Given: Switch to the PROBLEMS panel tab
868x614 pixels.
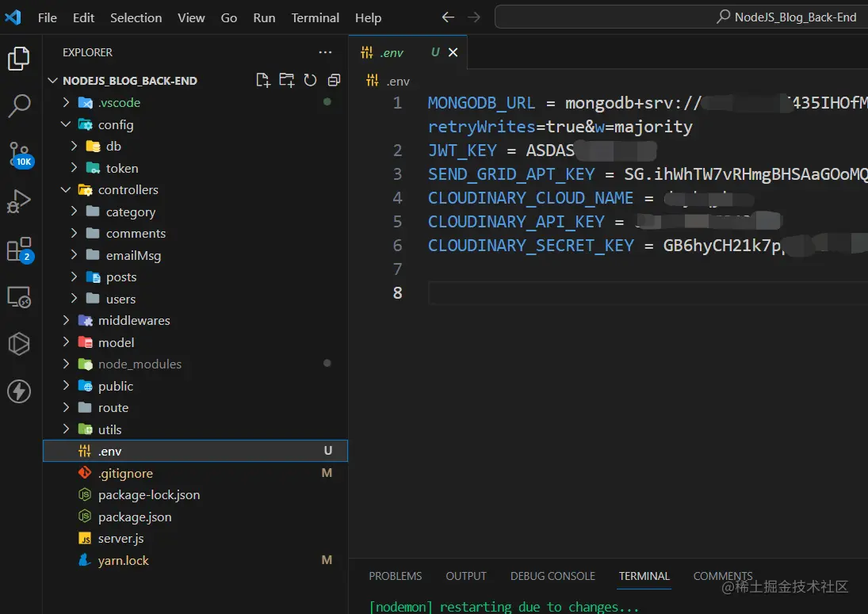Looking at the screenshot, I should point(395,576).
